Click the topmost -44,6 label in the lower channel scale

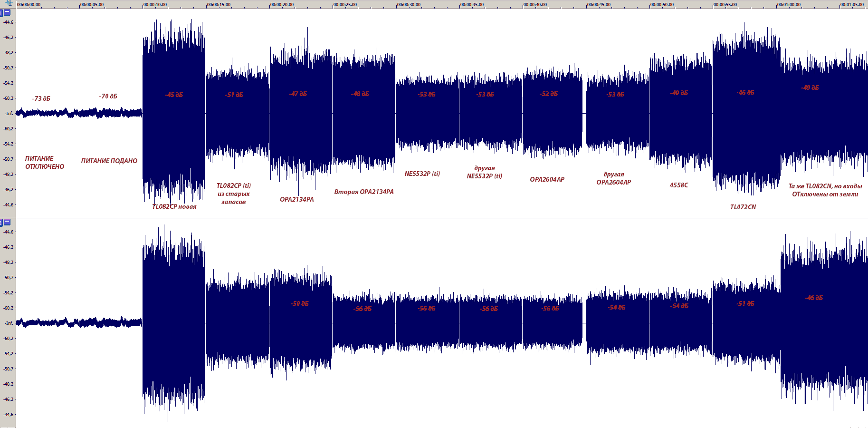pos(9,232)
